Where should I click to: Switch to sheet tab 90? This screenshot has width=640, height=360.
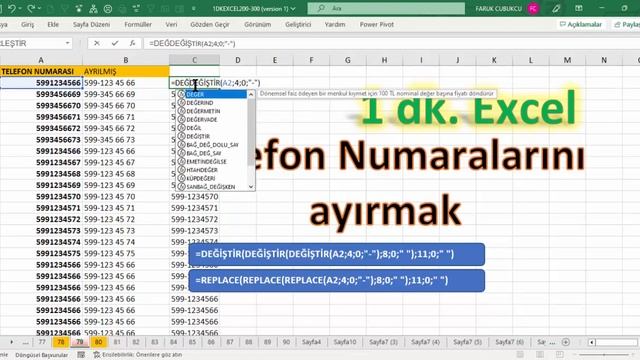286,342
